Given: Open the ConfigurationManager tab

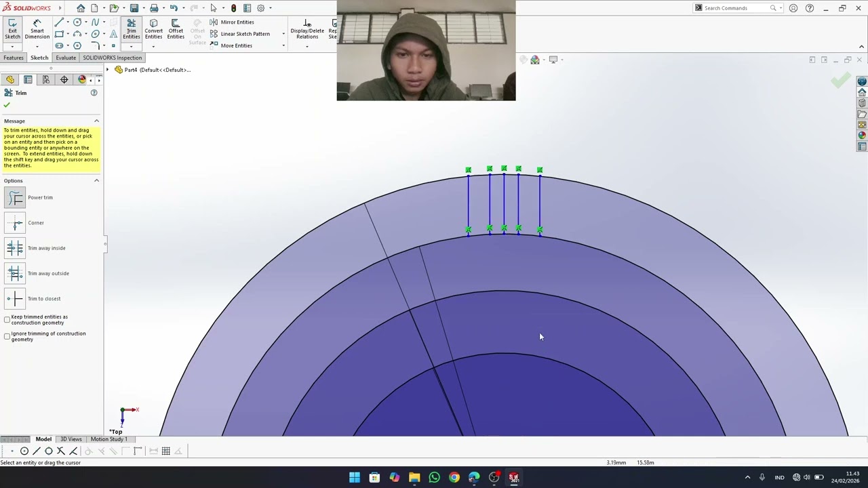Looking at the screenshot, I should coord(46,79).
